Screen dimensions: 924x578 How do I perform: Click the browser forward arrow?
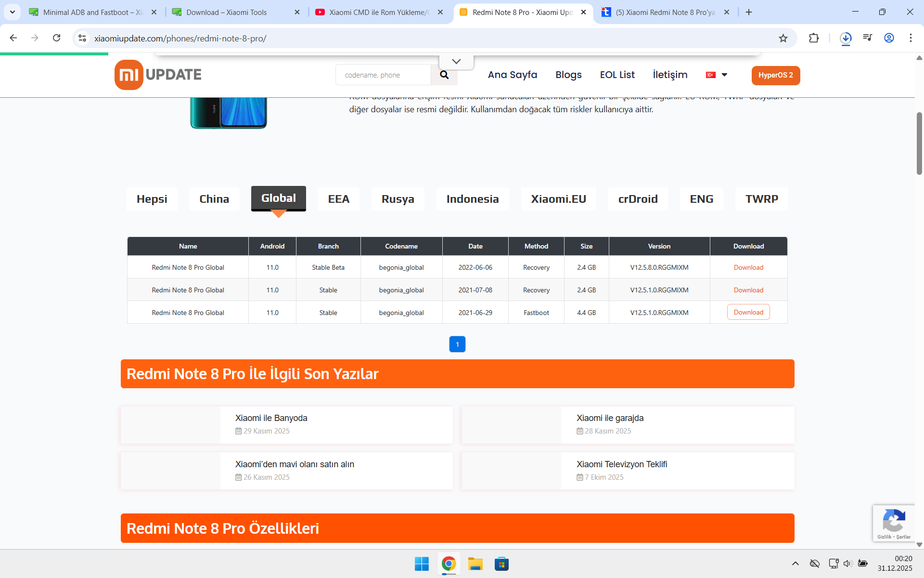[35, 38]
